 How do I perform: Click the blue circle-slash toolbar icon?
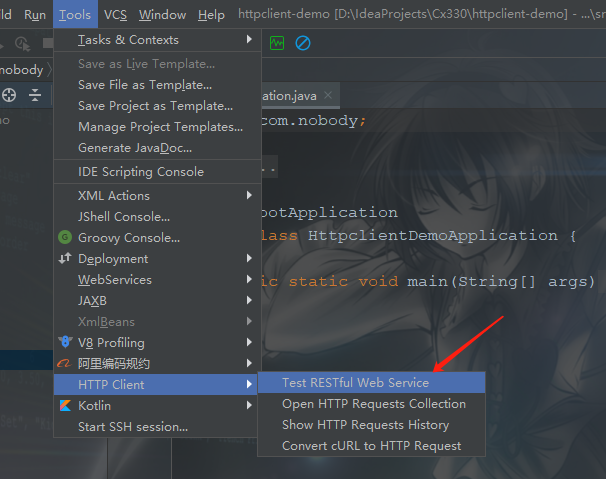click(x=303, y=43)
